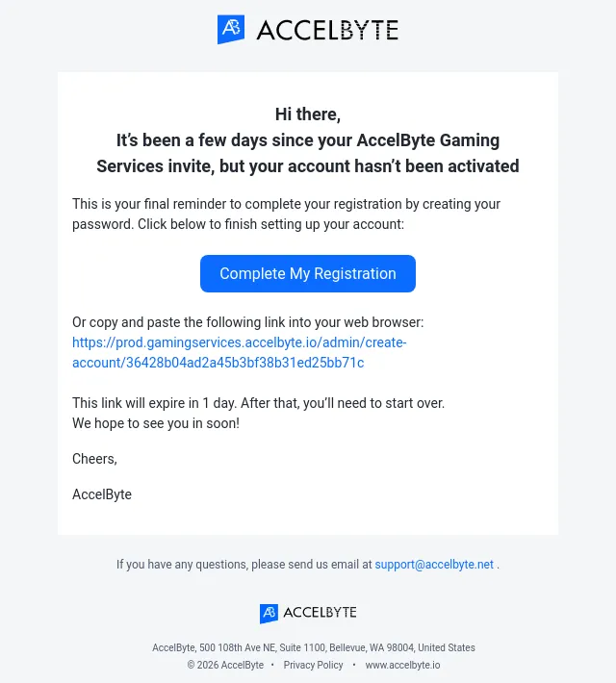The image size is (616, 683).
Task: Click the footer ACCELBYTE wordmark text
Action: point(320,613)
